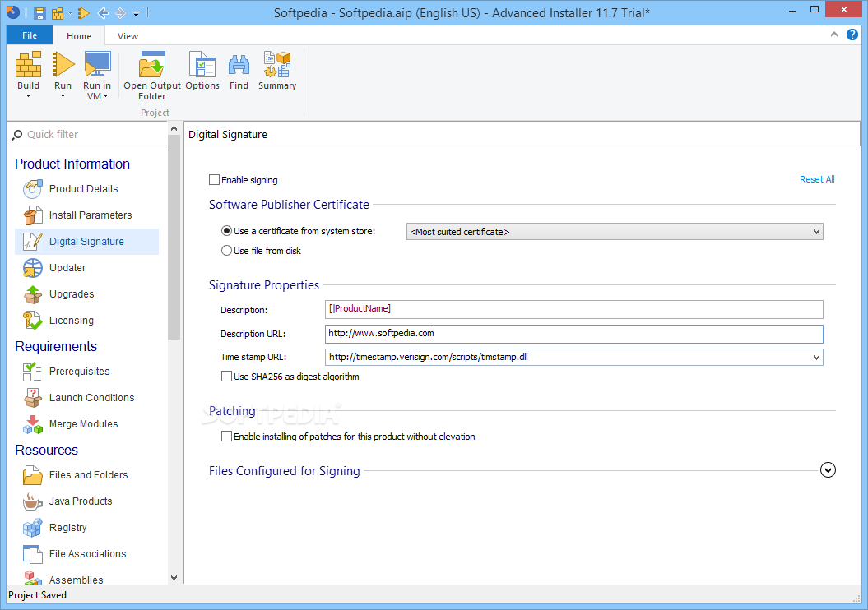Check Use SHA256 as digest algorithm

[x=226, y=377]
